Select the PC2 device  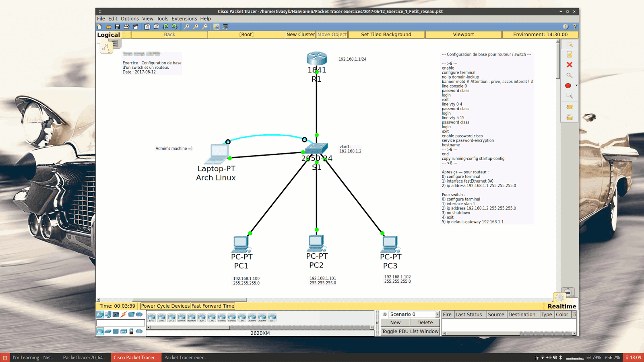tap(316, 243)
